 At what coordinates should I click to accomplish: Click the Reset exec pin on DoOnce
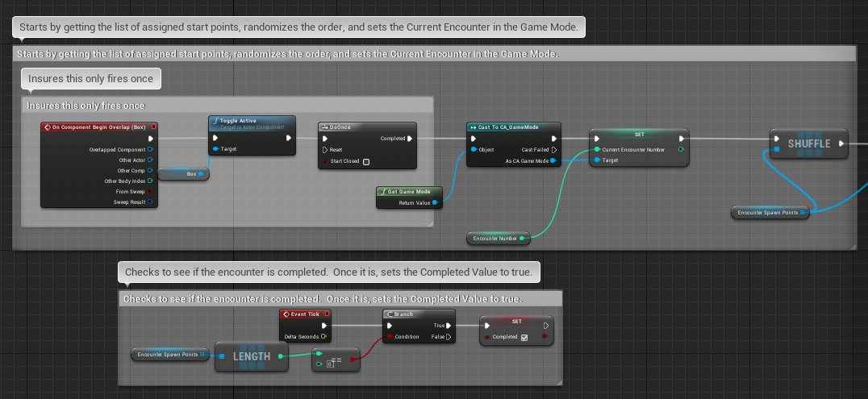tap(325, 149)
